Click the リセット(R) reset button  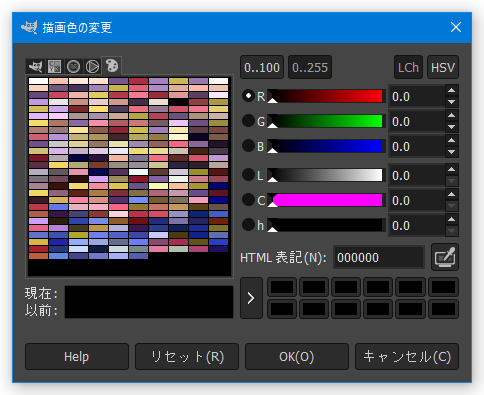pyautogui.click(x=187, y=357)
